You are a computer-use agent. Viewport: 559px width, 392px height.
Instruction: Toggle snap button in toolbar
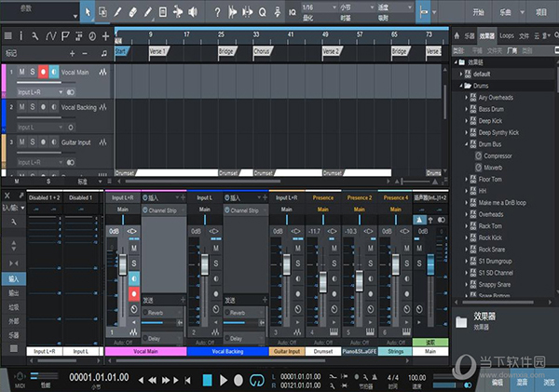coord(423,12)
